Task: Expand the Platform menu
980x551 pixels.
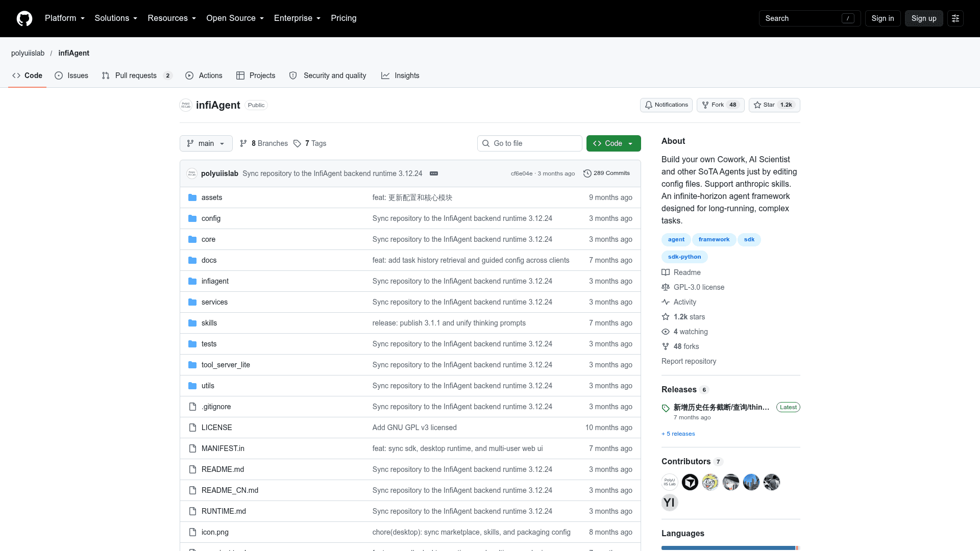Action: coord(65,18)
